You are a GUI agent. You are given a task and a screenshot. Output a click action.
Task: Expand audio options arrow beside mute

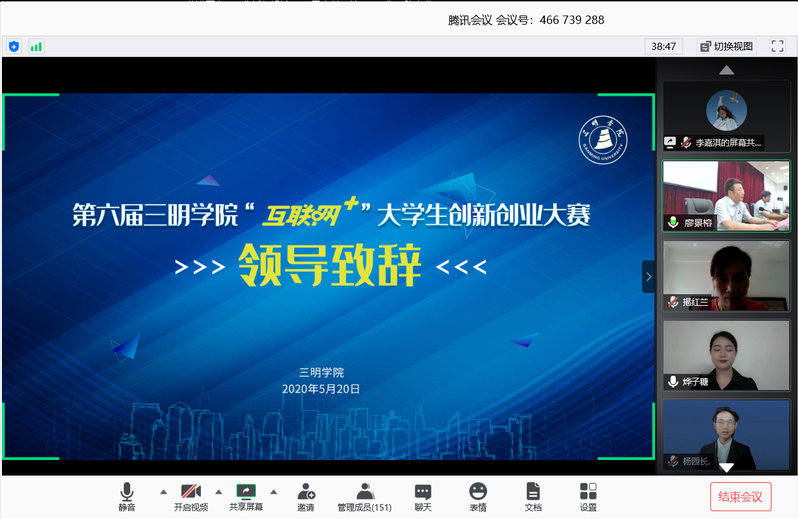163,491
